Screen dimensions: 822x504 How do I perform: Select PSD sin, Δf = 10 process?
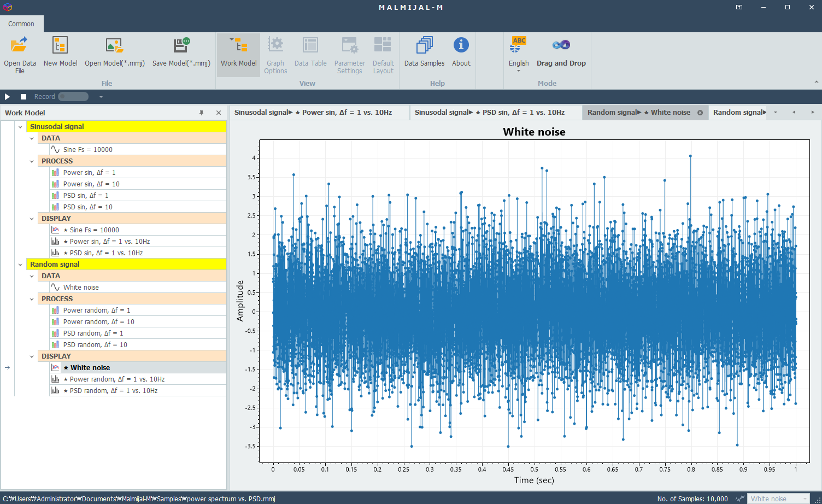point(138,207)
